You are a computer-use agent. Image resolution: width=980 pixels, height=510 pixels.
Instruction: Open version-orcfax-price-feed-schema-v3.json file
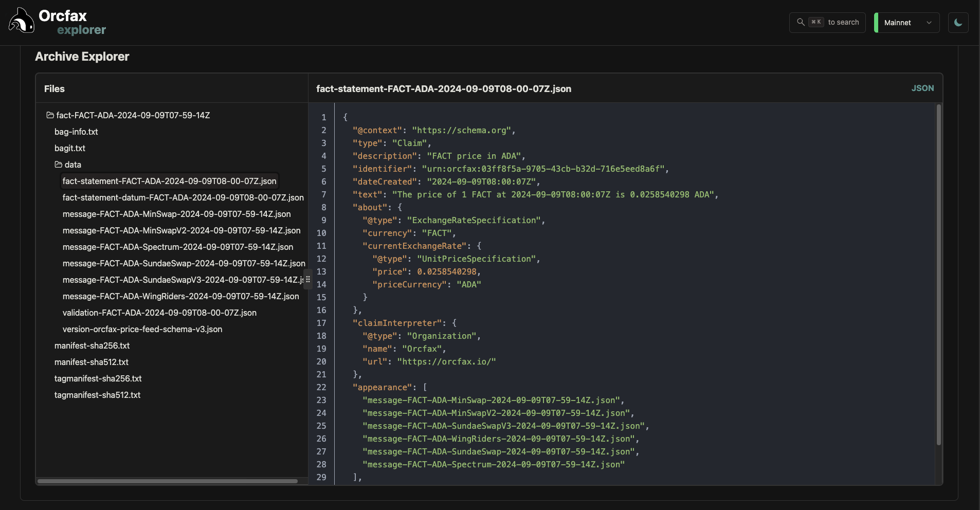pos(142,329)
